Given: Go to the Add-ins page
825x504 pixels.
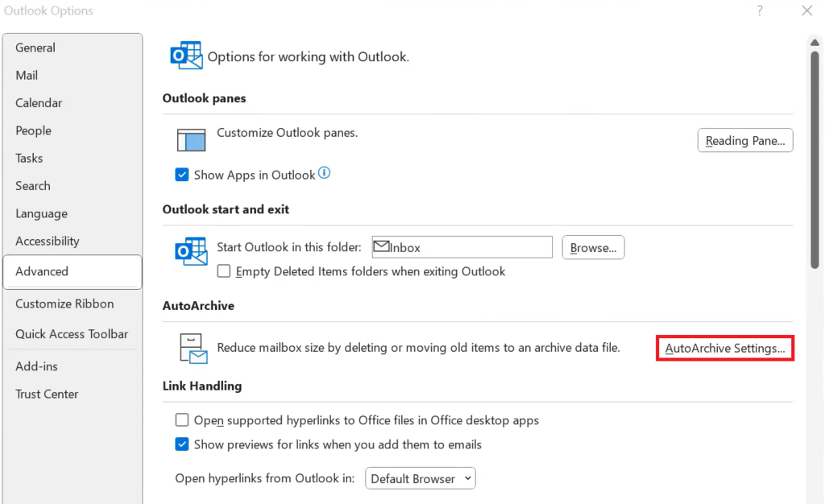Looking at the screenshot, I should point(36,366).
